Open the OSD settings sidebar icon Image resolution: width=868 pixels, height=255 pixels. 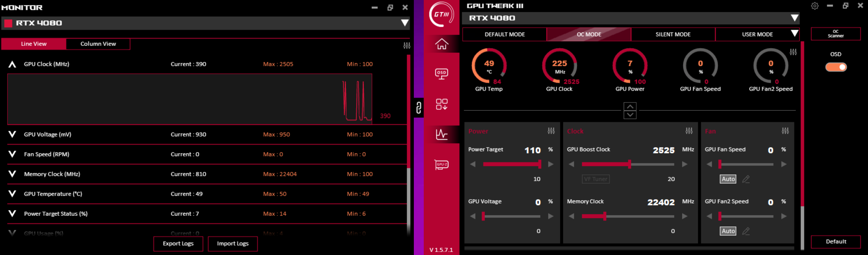point(441,74)
